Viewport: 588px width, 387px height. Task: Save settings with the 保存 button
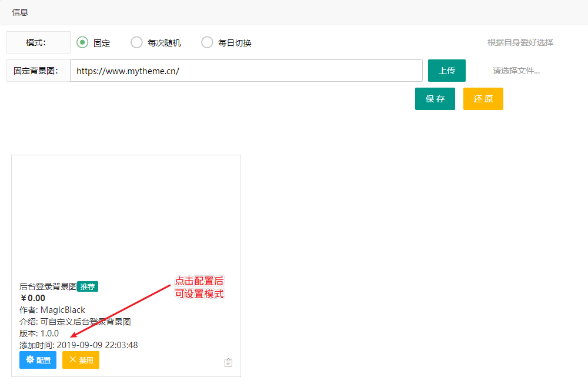435,99
